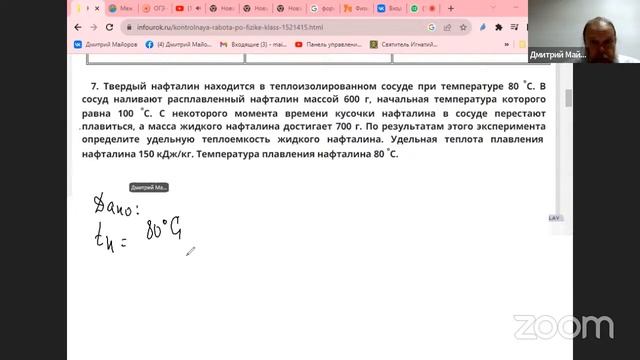The height and width of the screenshot is (360, 640).
Task: Click the annotation name label Дмитрий Ма...
Action: 149,187
